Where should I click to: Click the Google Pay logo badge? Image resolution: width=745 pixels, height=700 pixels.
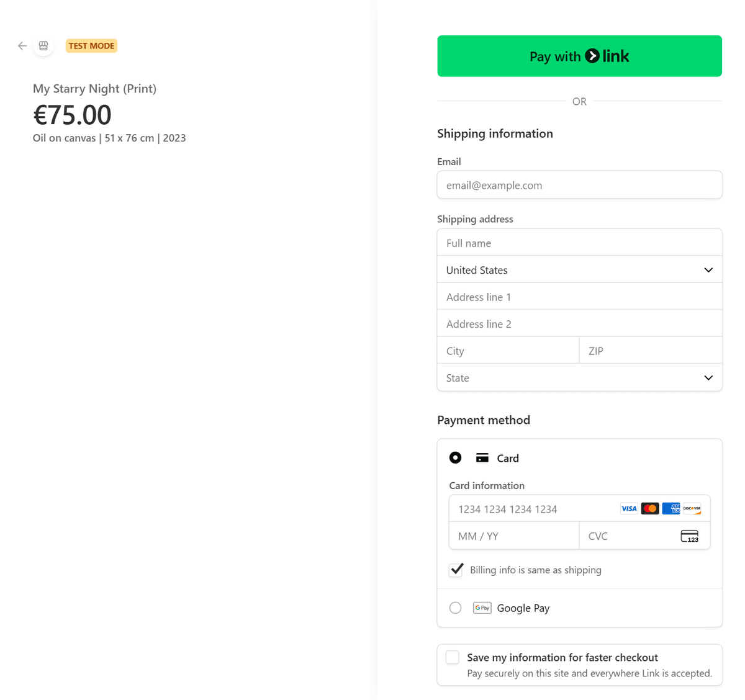(482, 608)
